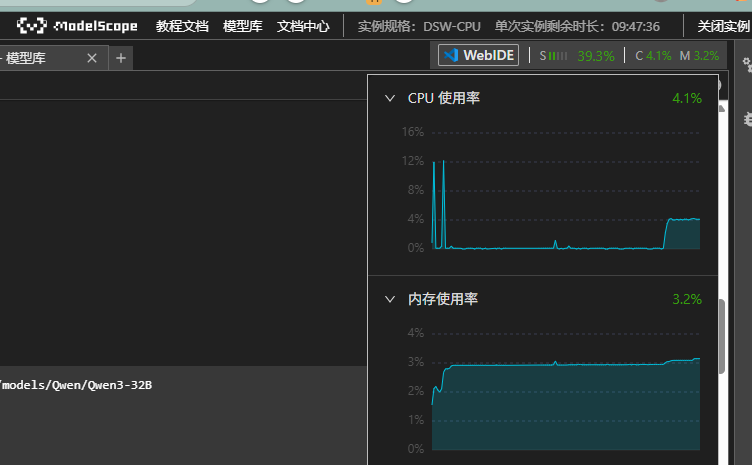752x465 pixels.
Task: Click the memory usage graph
Action: click(x=566, y=391)
